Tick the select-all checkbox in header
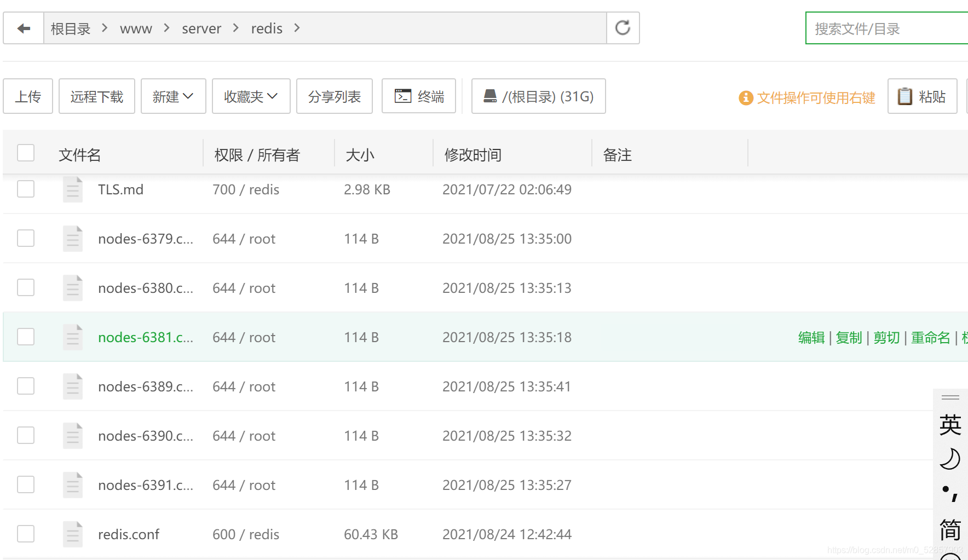Image resolution: width=968 pixels, height=560 pixels. pyautogui.click(x=26, y=153)
